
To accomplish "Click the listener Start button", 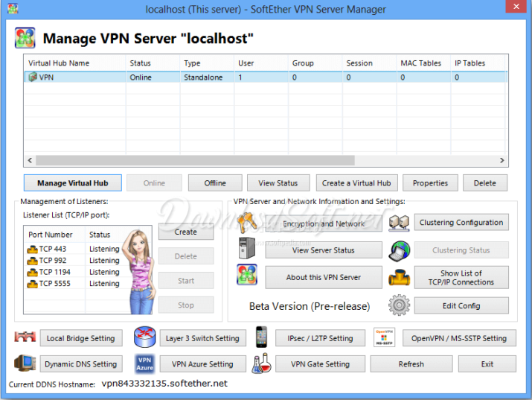I will click(x=186, y=281).
